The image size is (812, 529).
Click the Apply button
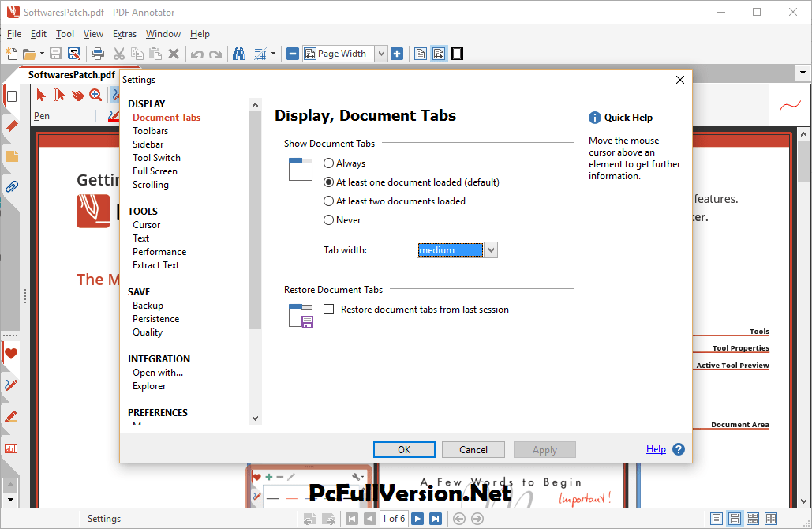tap(544, 450)
